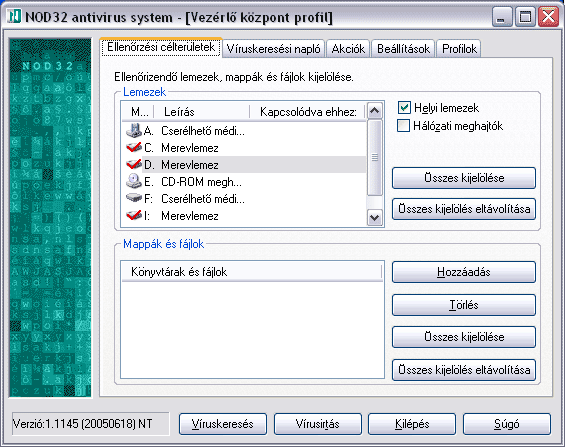Switch to the Beállítások tab
Viewport: 565px width, 447px height.
coord(403,49)
